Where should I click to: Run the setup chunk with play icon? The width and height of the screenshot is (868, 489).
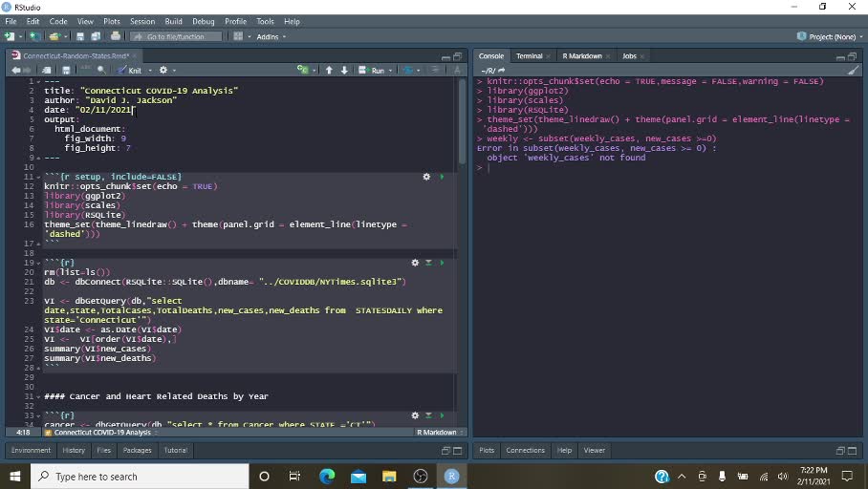[x=442, y=177]
